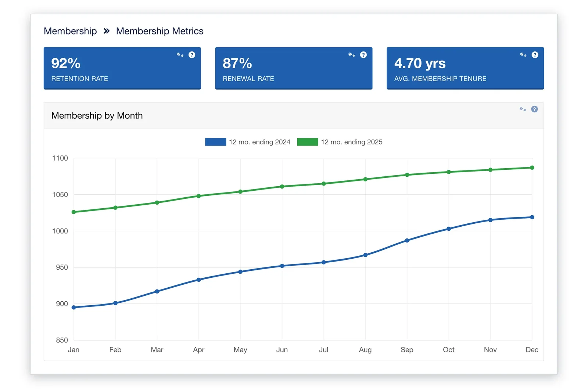588x392 pixels.
Task: Open settings gears on Membership by Month panel
Action: [523, 109]
